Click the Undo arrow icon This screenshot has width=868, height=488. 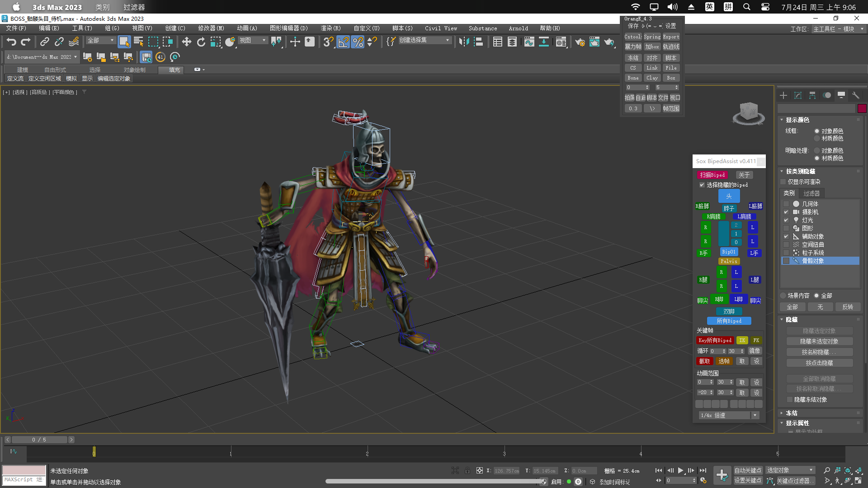click(11, 42)
